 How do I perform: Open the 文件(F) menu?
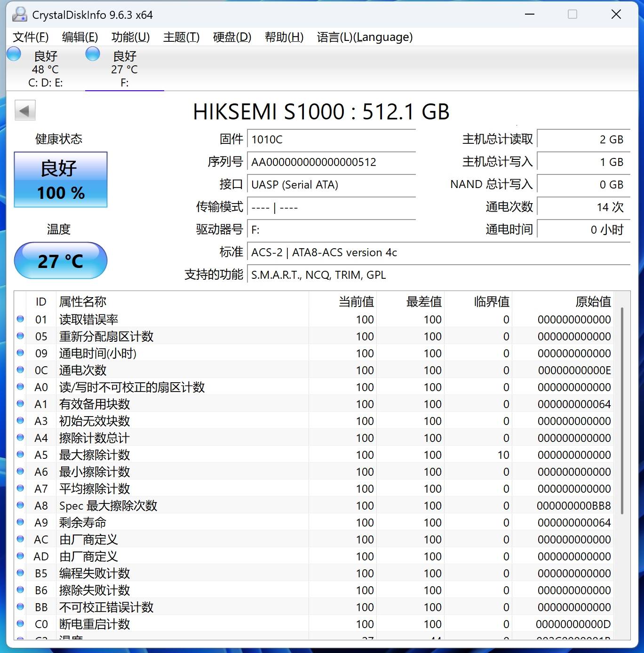pos(31,37)
